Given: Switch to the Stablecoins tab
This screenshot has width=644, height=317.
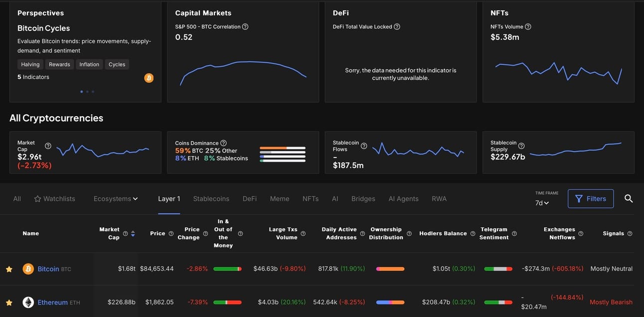Looking at the screenshot, I should click(211, 199).
